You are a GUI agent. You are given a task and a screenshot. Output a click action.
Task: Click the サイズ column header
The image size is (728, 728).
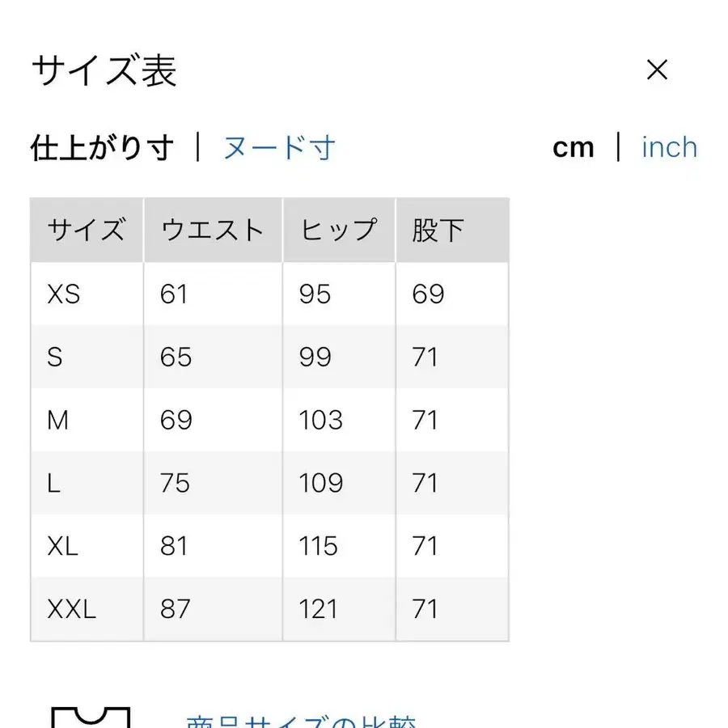[86, 230]
